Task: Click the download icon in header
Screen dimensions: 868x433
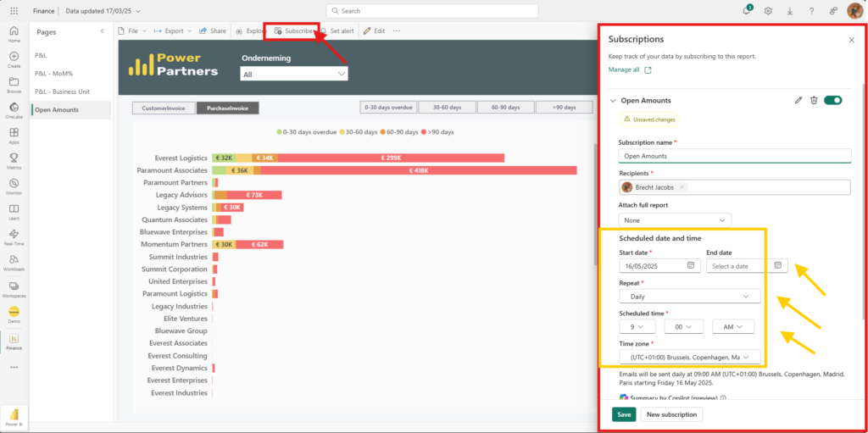Action: tap(789, 10)
